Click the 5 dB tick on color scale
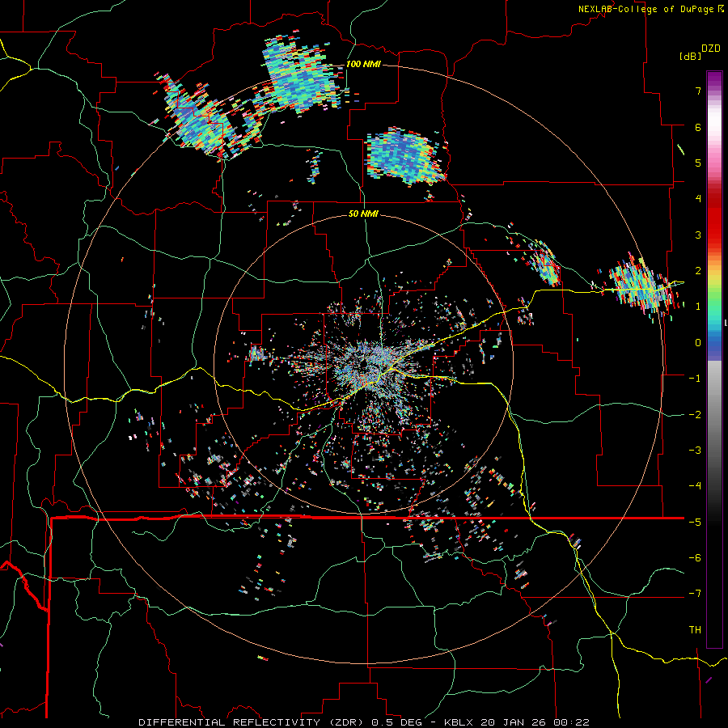728x728 pixels. [698, 163]
